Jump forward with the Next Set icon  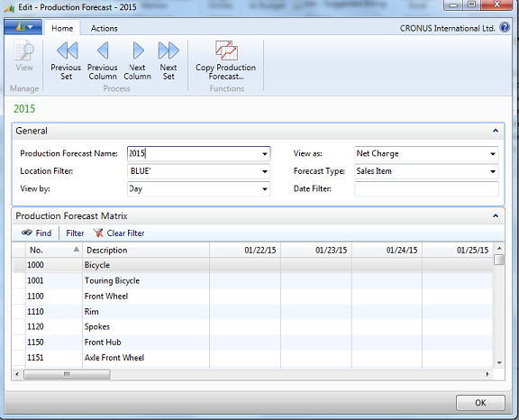(x=168, y=50)
